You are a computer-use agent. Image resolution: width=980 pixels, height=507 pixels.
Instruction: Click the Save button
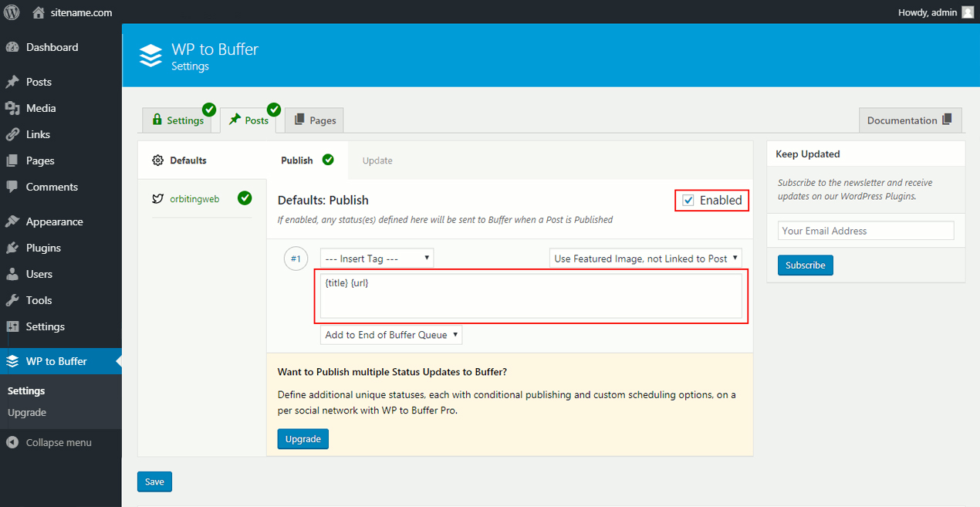pyautogui.click(x=154, y=482)
